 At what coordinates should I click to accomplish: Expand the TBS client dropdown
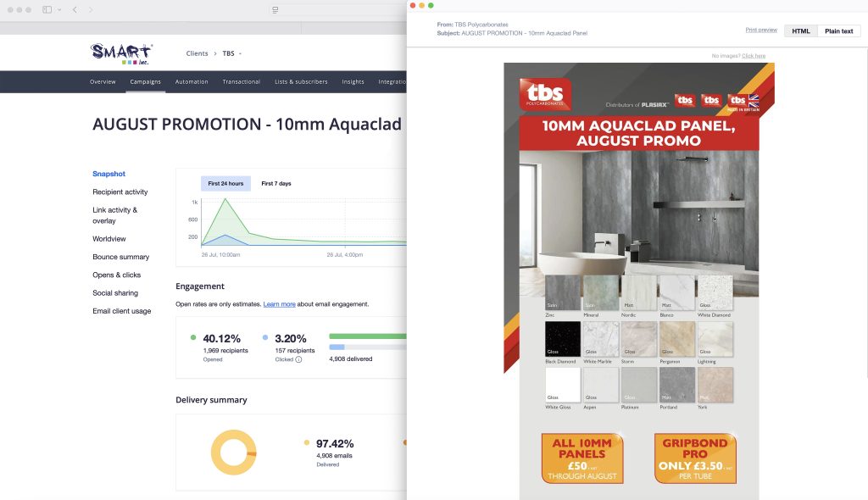coord(232,53)
